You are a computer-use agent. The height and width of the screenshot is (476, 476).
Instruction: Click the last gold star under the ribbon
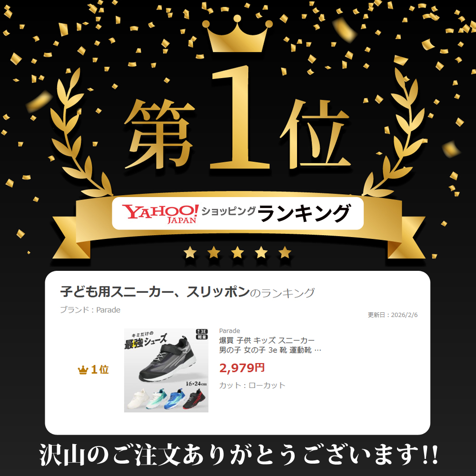[x=285, y=253]
